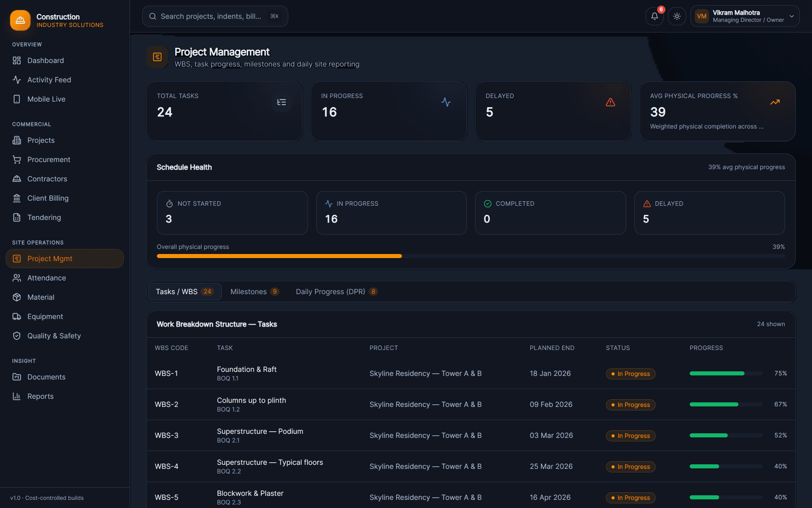Image resolution: width=812 pixels, height=508 pixels.
Task: Open the Dashboard grid icon
Action: [17, 60]
